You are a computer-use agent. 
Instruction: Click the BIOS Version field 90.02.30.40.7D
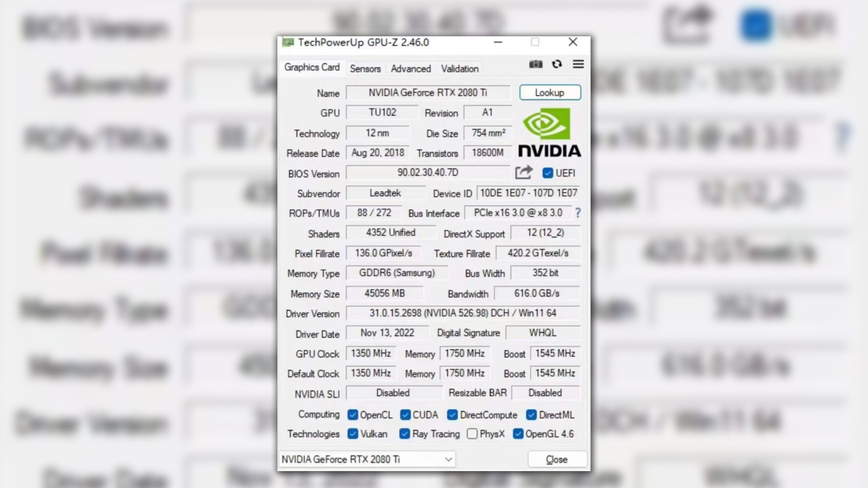tap(428, 172)
